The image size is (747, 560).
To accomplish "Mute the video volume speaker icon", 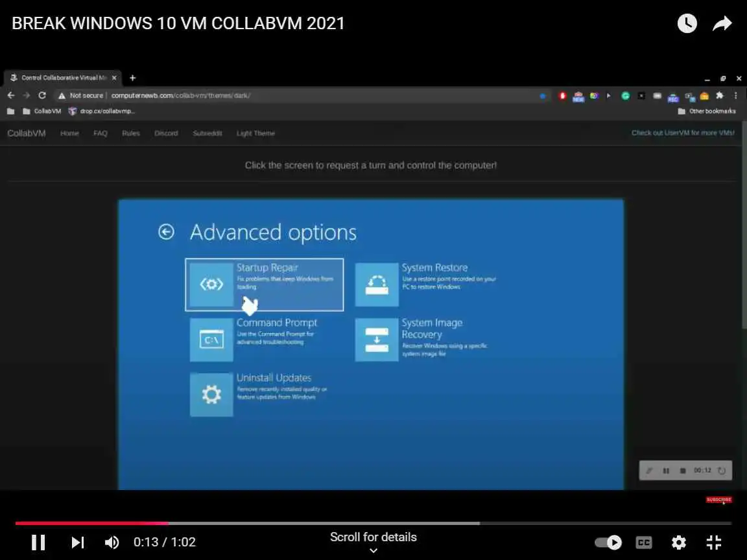I will pos(112,542).
